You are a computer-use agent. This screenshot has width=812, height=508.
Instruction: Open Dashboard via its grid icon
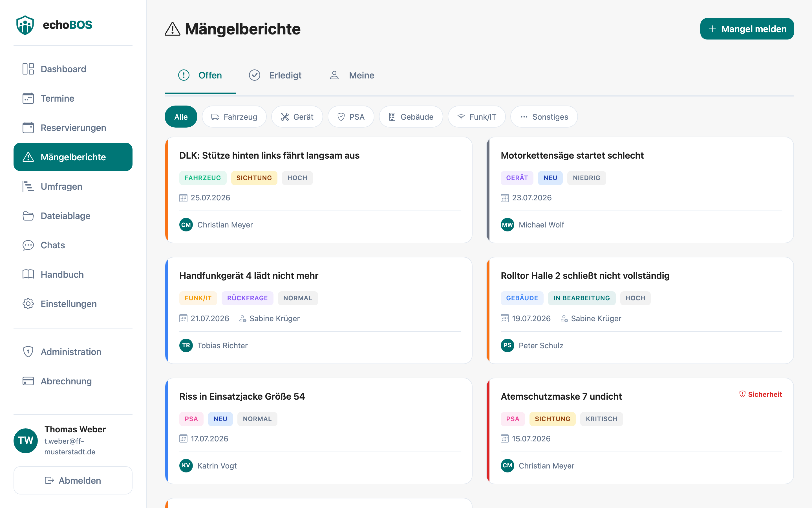coord(28,69)
